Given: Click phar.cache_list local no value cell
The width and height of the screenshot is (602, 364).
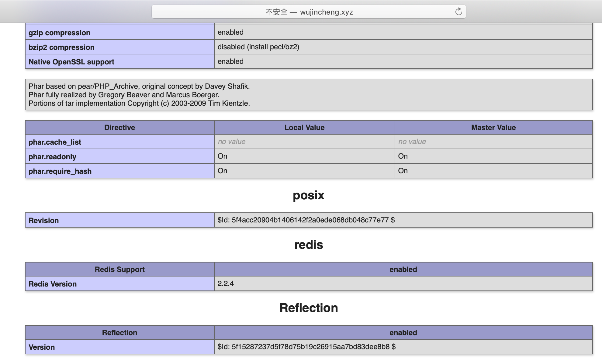Looking at the screenshot, I should pos(232,142).
